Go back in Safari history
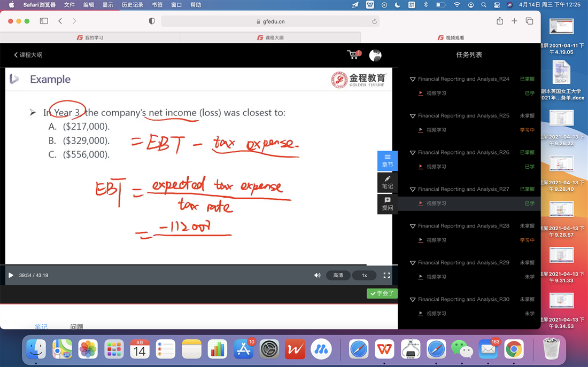 [60, 21]
